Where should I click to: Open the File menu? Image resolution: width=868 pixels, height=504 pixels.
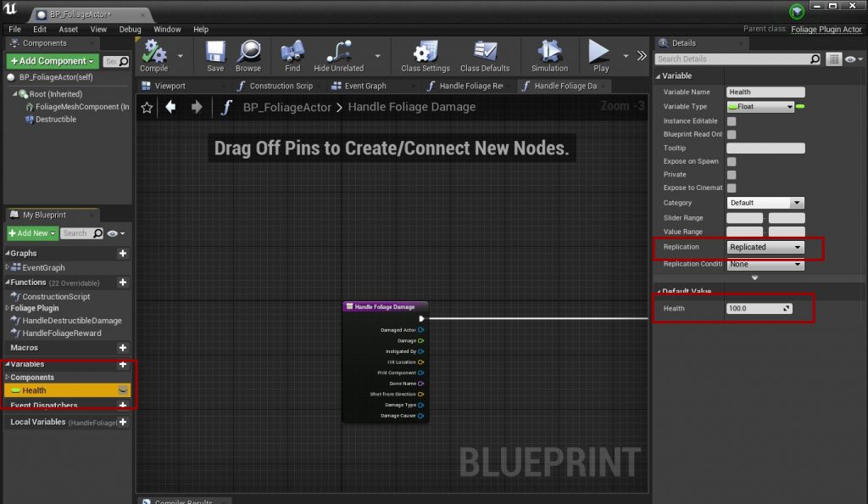click(x=15, y=30)
